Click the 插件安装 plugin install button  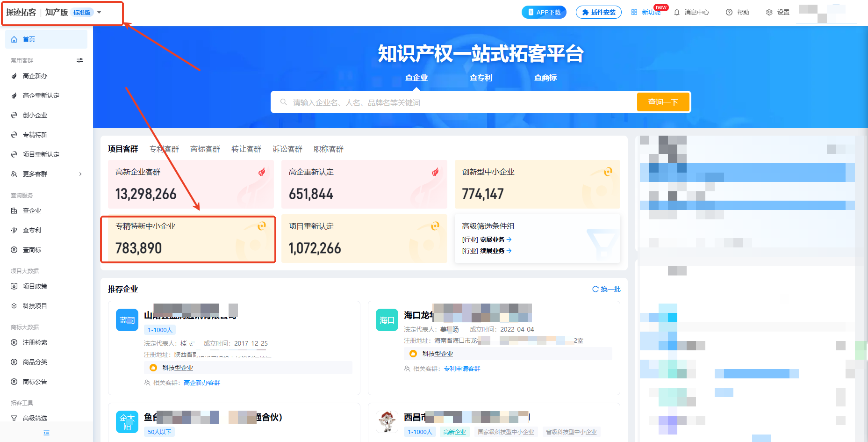coord(598,13)
